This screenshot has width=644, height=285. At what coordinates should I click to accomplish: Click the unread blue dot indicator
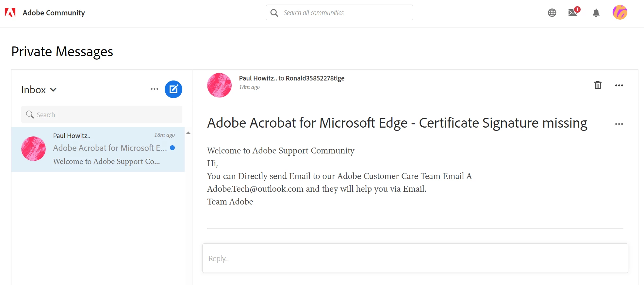click(x=173, y=148)
